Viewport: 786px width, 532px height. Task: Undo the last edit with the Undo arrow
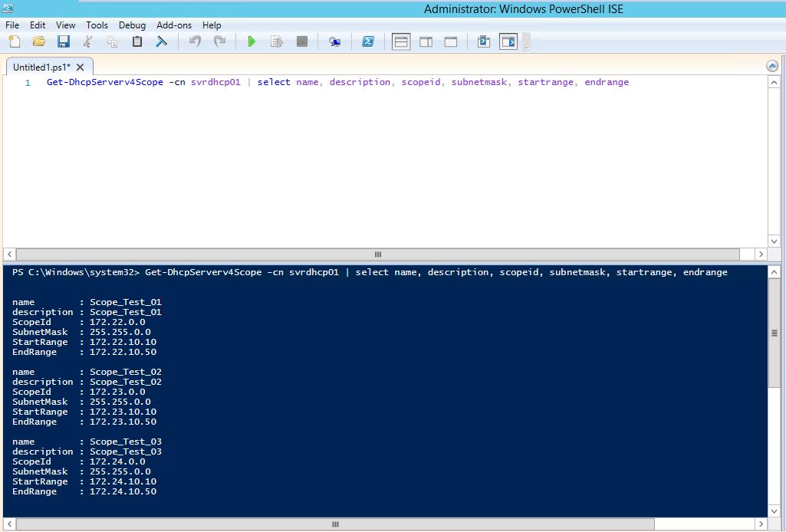(195, 41)
